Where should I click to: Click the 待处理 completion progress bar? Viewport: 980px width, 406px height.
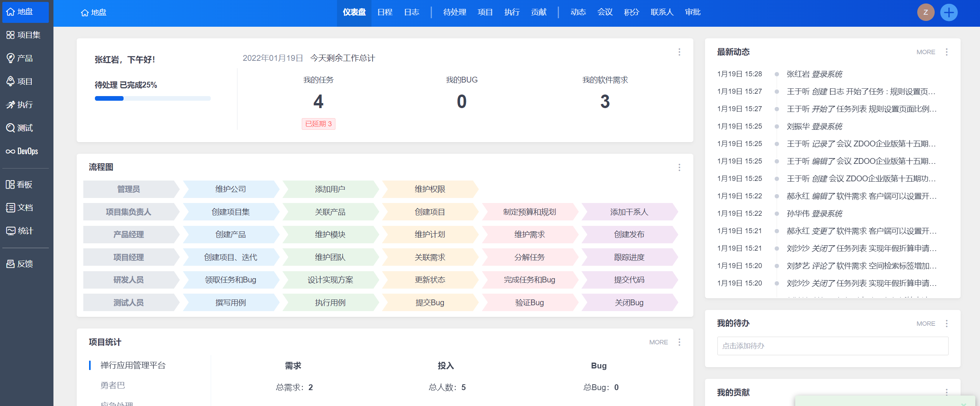[153, 98]
